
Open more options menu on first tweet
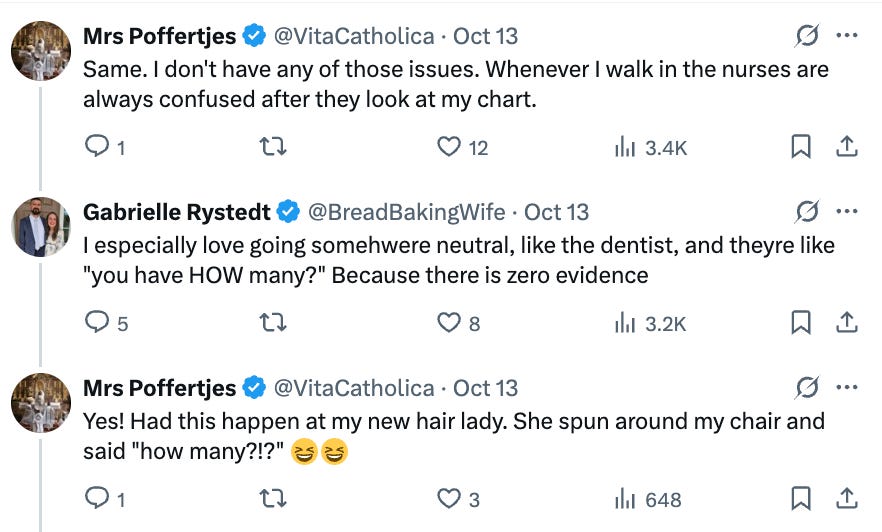[x=846, y=36]
